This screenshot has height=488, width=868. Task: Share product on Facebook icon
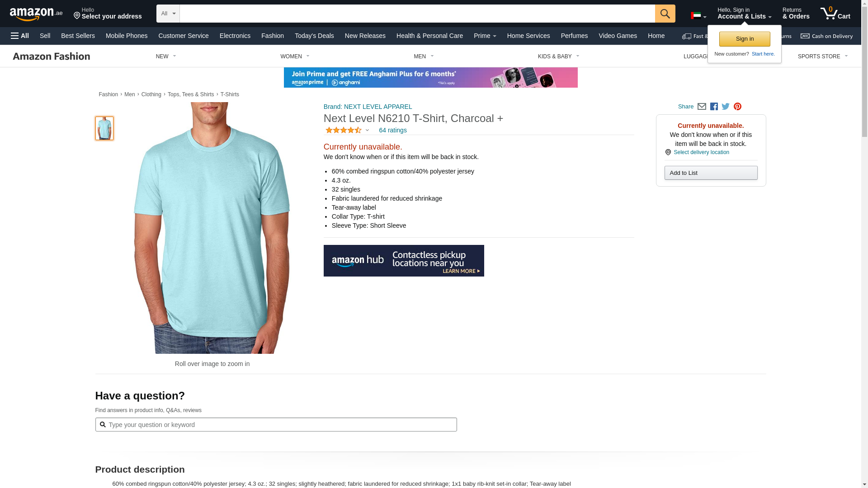click(x=714, y=107)
